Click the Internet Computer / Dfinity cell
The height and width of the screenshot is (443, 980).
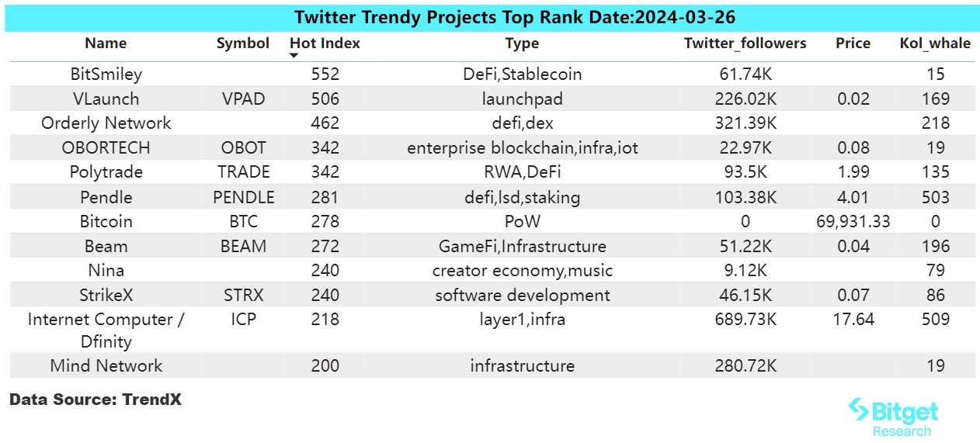pyautogui.click(x=106, y=331)
